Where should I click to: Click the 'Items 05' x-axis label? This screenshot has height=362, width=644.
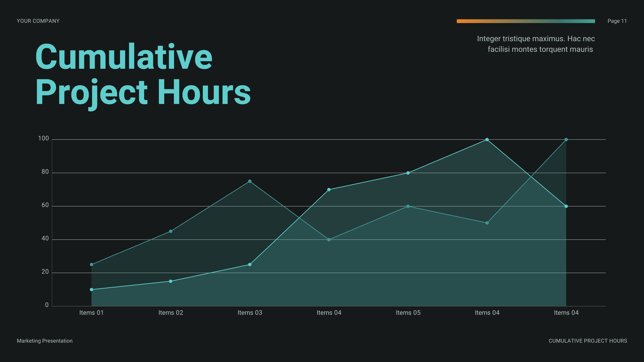[408, 313]
